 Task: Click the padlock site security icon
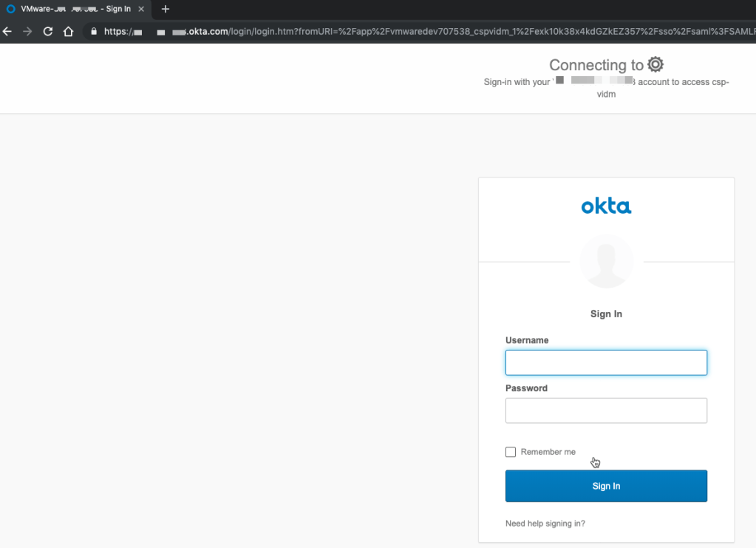point(94,31)
